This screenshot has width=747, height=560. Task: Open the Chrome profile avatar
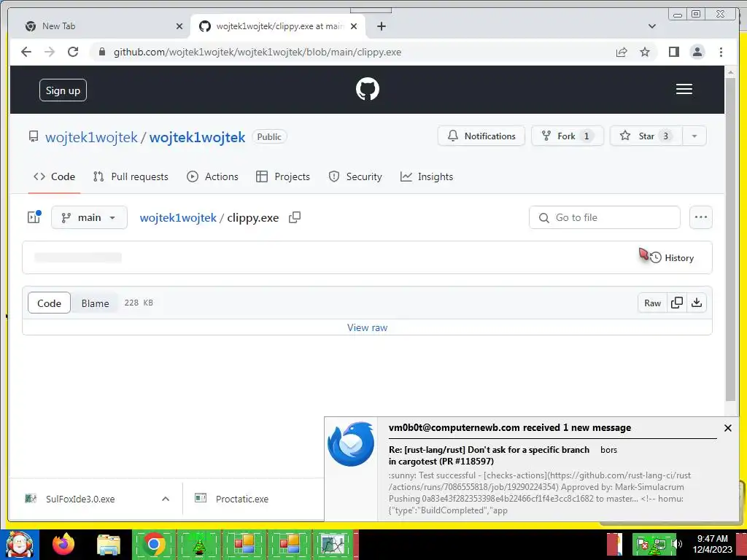(697, 52)
